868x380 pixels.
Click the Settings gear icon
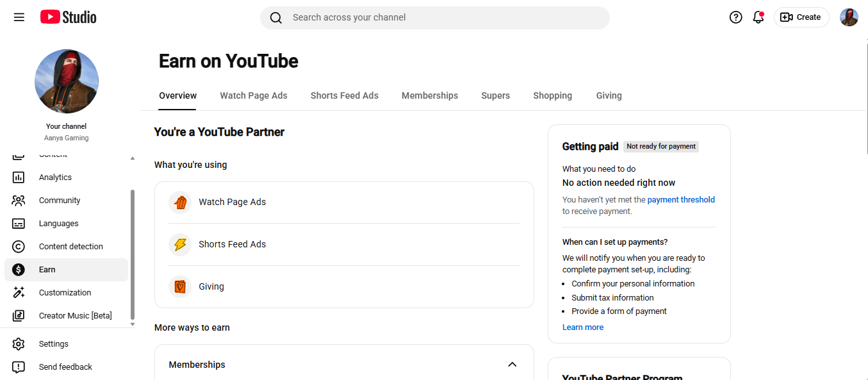point(19,344)
